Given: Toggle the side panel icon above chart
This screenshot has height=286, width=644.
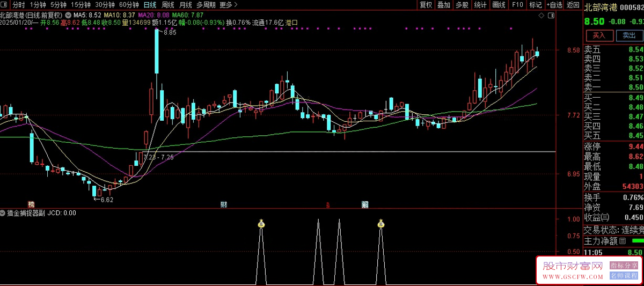Looking at the screenshot, I should coord(551,16).
